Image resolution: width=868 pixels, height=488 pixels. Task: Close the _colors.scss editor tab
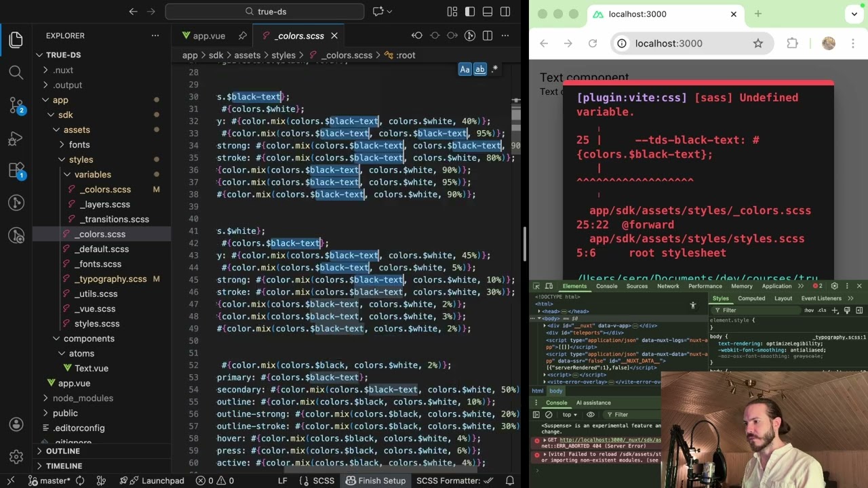pos(334,36)
